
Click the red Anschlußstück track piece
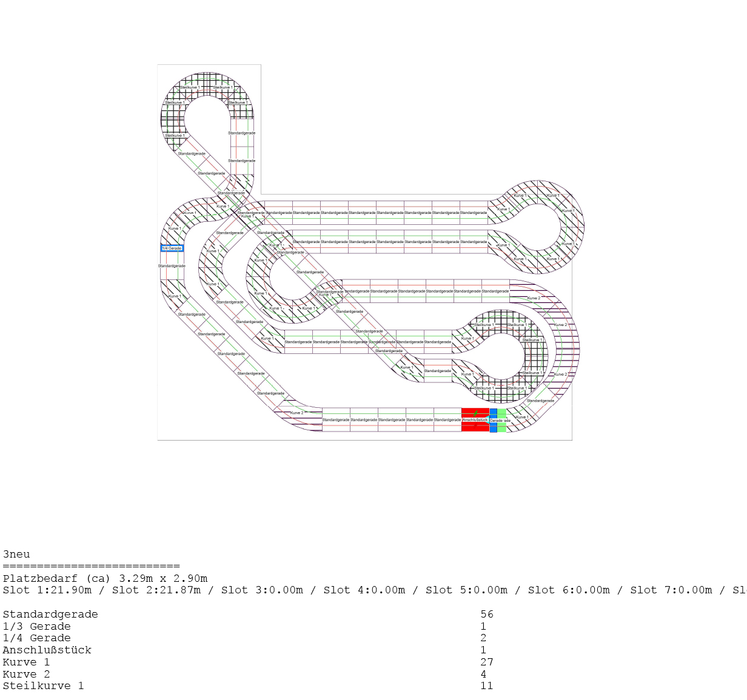click(475, 419)
